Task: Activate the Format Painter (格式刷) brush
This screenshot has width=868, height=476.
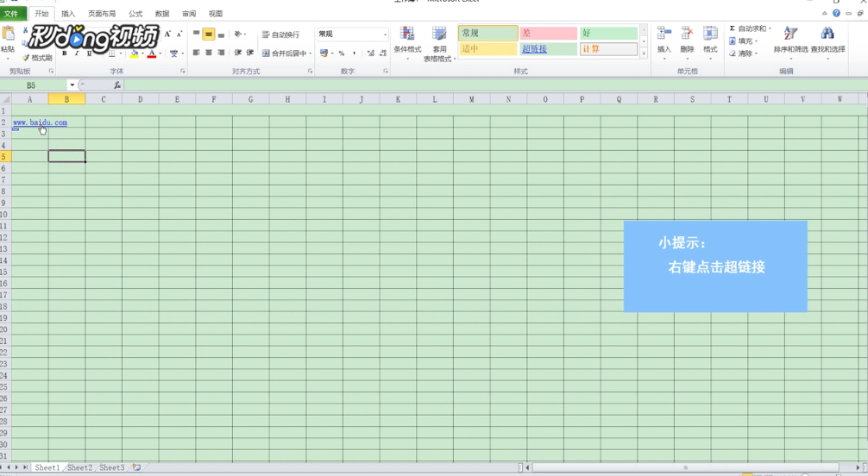Action: click(x=37, y=58)
